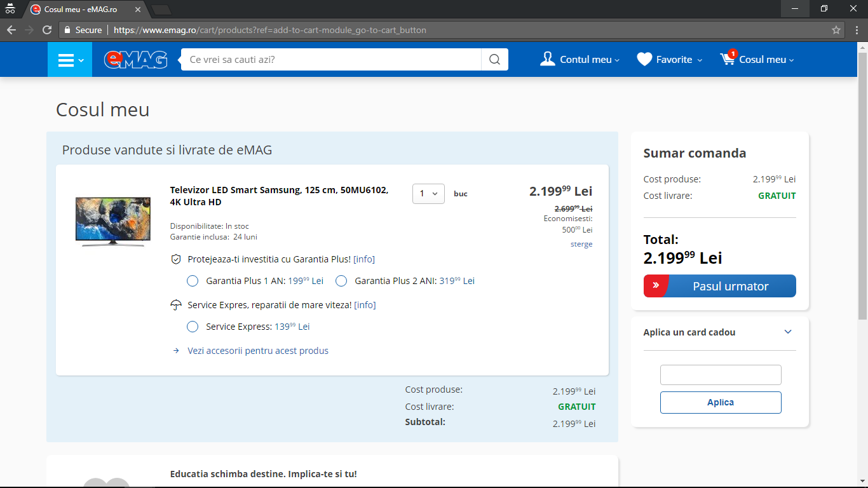Collapse the Aplica un card cadou section
Screen dimensions: 868x488
click(x=788, y=332)
